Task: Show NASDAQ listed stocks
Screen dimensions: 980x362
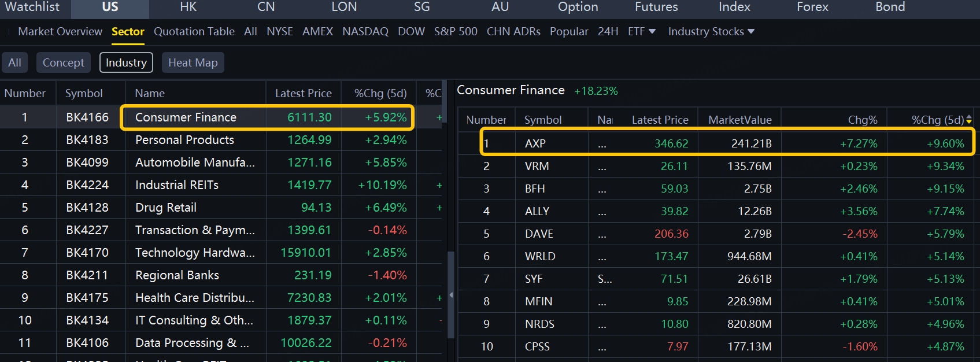Action: (365, 31)
